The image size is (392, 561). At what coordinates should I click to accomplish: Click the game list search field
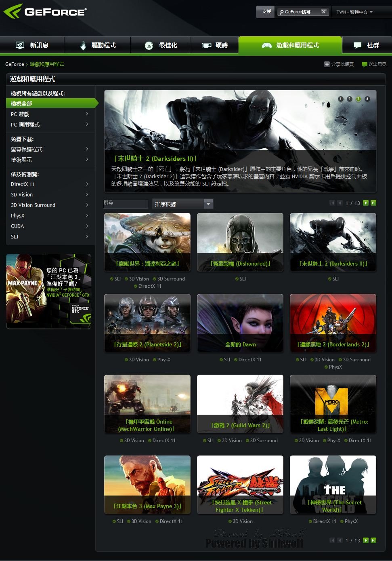click(126, 204)
